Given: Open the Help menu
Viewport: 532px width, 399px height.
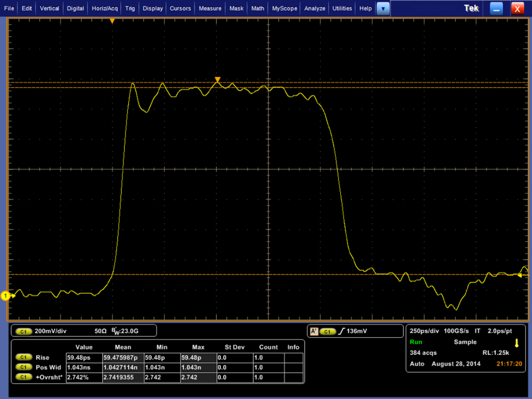Looking at the screenshot, I should click(x=366, y=8).
